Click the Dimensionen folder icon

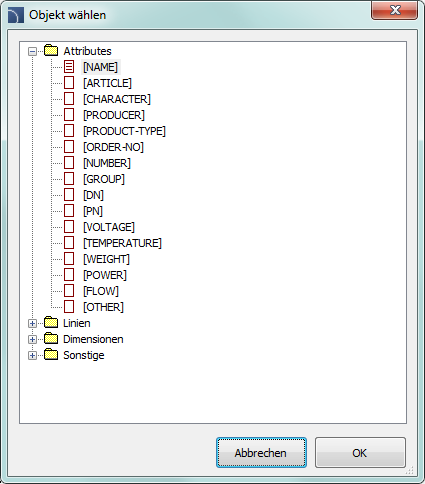tap(51, 339)
